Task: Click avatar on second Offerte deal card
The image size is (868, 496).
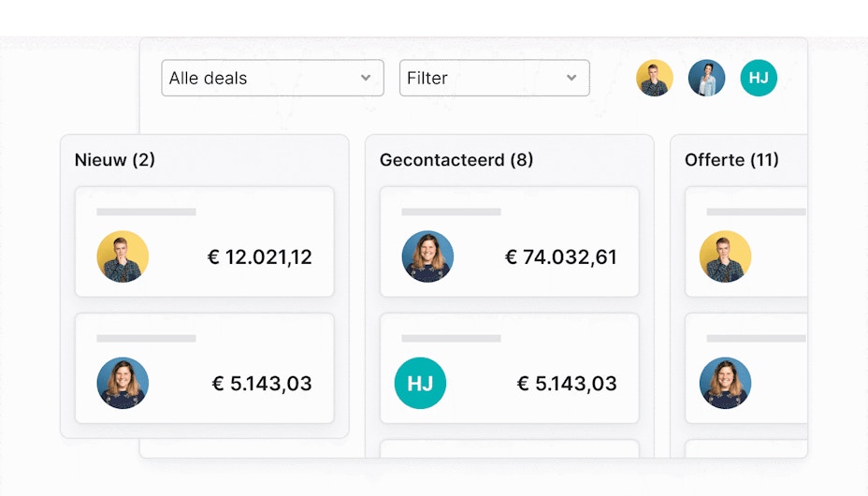Action: [x=725, y=383]
